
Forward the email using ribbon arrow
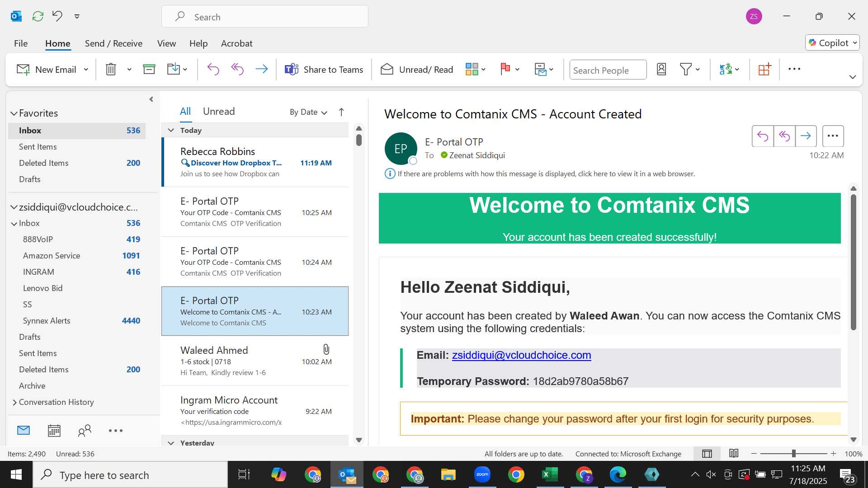point(261,69)
